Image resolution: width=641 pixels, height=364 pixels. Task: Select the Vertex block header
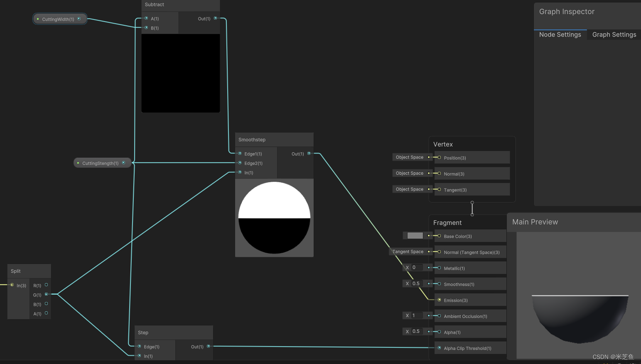click(x=443, y=144)
